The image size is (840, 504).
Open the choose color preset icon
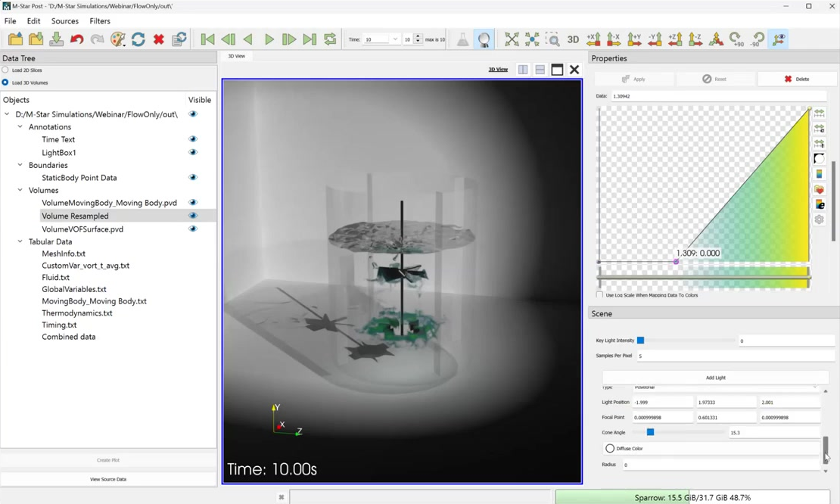pos(819,174)
